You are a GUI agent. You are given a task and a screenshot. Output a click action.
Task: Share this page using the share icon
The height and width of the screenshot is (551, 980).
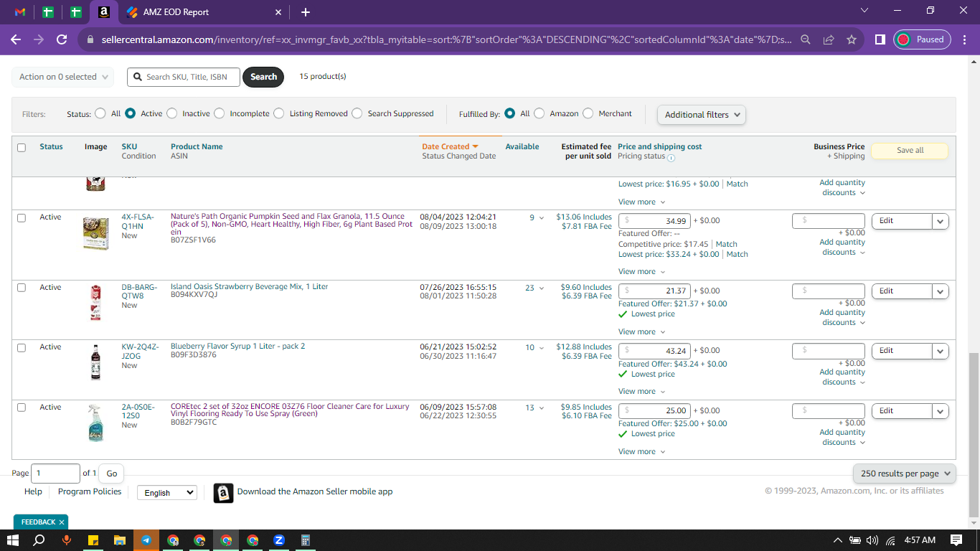829,39
